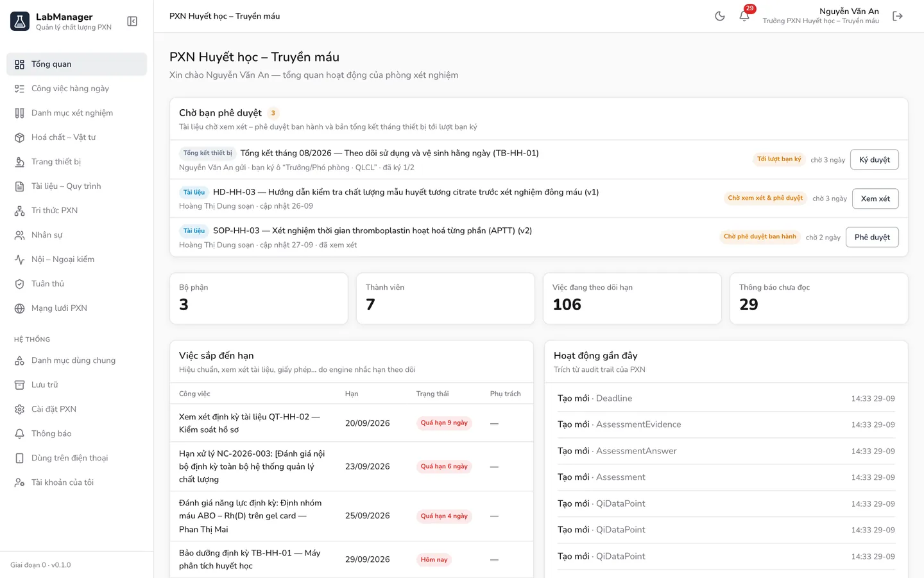The height and width of the screenshot is (578, 924).
Task: Click the Hoá chất – Vật tư box icon
Action: point(20,137)
